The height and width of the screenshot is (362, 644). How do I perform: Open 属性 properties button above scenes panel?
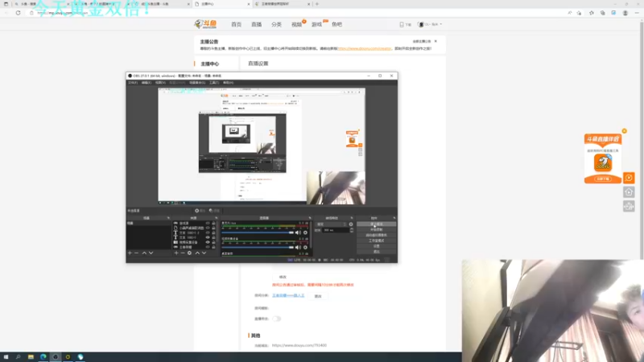click(x=200, y=211)
